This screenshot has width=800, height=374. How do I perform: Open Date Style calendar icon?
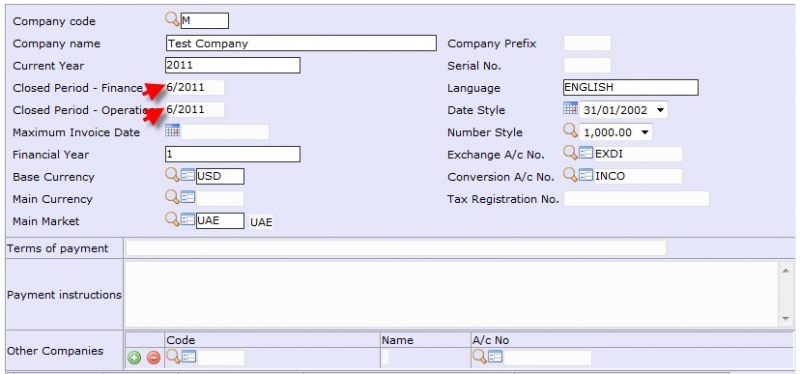tap(570, 108)
